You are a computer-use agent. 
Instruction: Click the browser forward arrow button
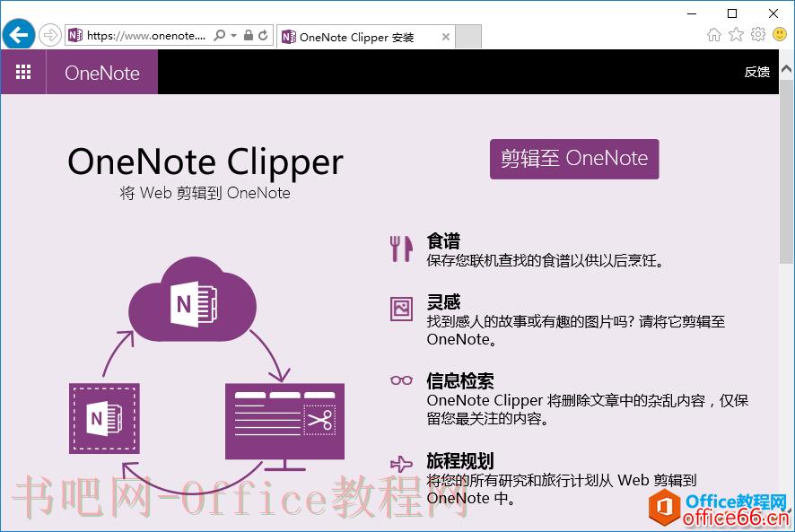50,36
